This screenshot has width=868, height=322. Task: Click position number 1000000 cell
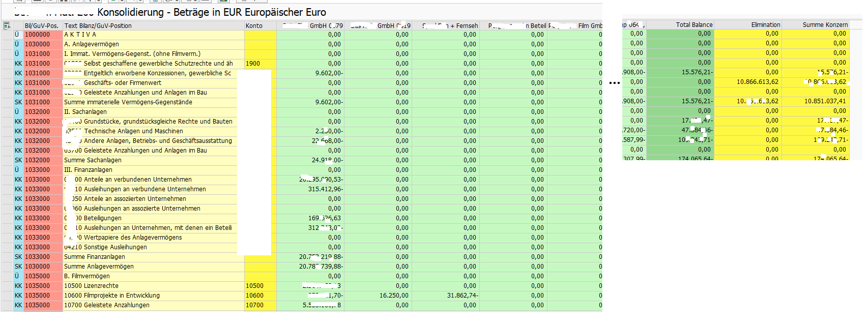[x=38, y=35]
